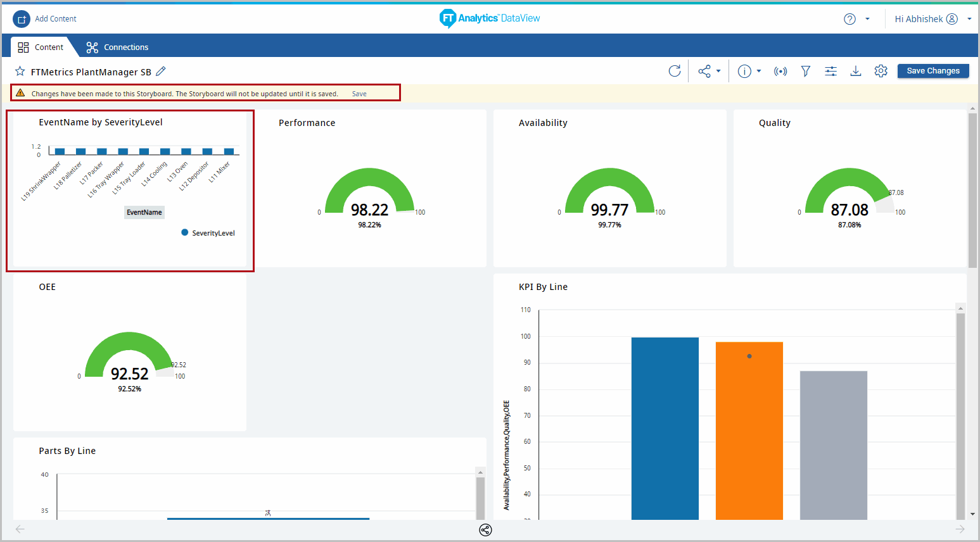980x542 pixels.
Task: Click Parts By Line chart scrollbar
Action: coord(480,498)
